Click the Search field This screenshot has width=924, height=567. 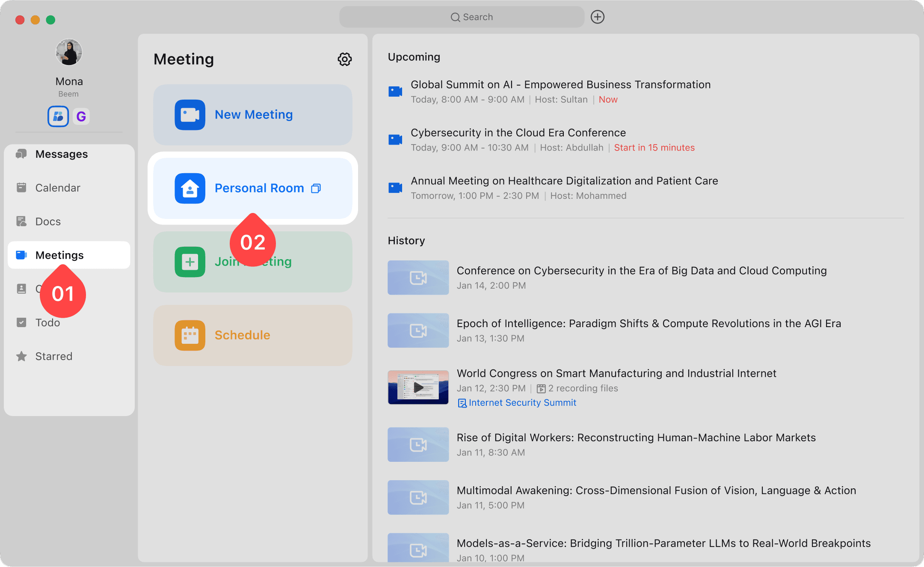[462, 17]
